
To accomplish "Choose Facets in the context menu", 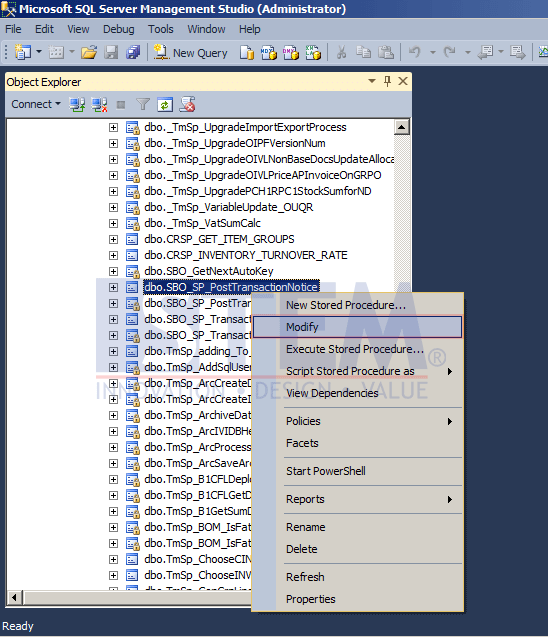I will 357,443.
